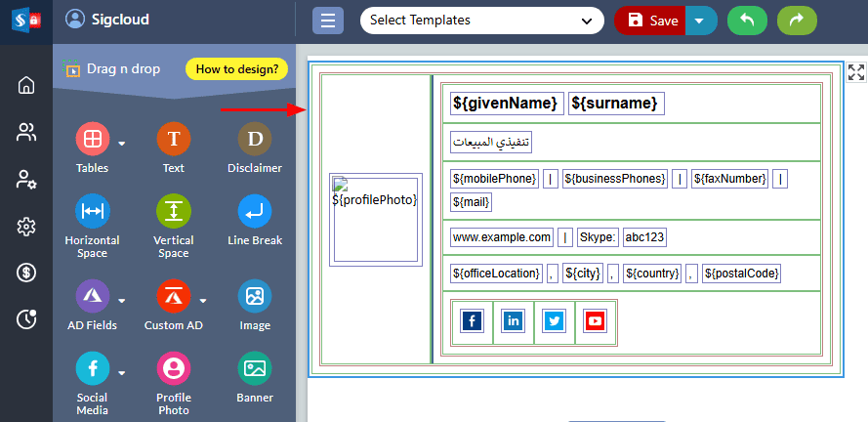The width and height of the screenshot is (868, 422).
Task: Expand the Custom AD dropdown arrow
Action: 203,300
